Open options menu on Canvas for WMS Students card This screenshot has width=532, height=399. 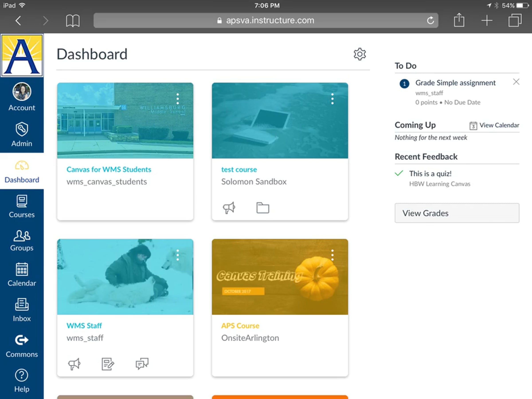pos(178,99)
